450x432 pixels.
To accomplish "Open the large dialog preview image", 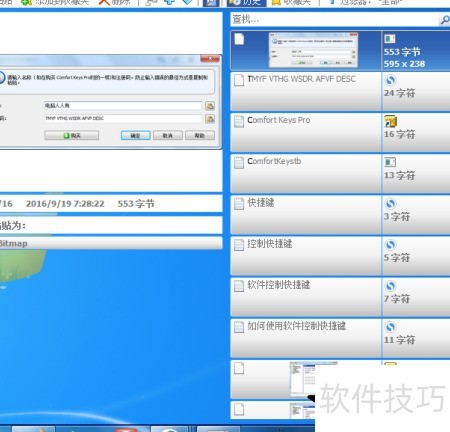I will tap(110, 102).
